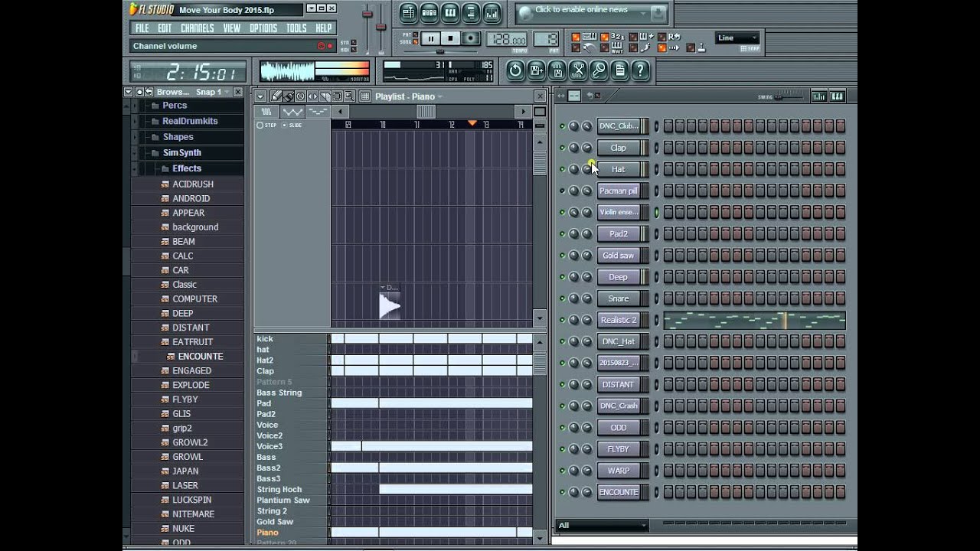Viewport: 980px width, 551px height.
Task: Open the CHANNELS menu
Action: [198, 28]
